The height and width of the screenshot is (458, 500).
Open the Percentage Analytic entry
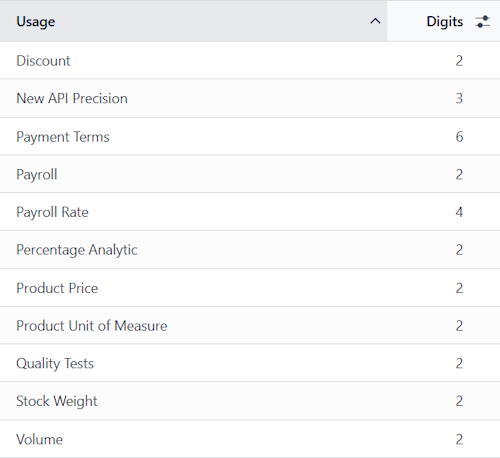250,250
